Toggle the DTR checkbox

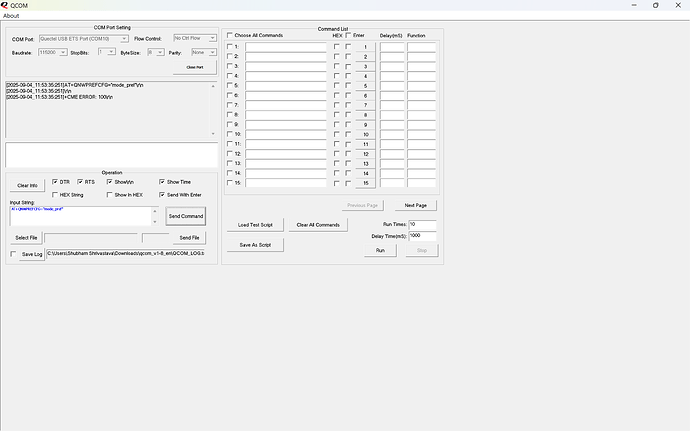click(x=55, y=182)
